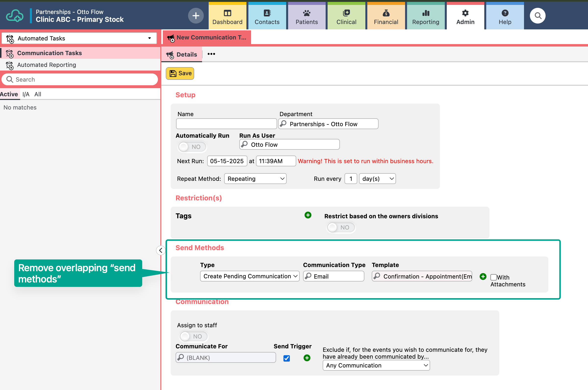Click the Next Run time field
The width and height of the screenshot is (588, 390).
276,161
